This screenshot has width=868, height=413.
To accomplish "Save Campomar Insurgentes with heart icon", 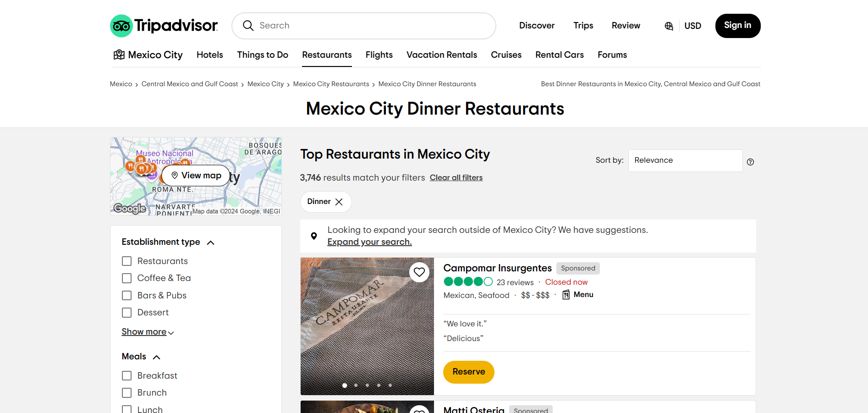I will 419,272.
